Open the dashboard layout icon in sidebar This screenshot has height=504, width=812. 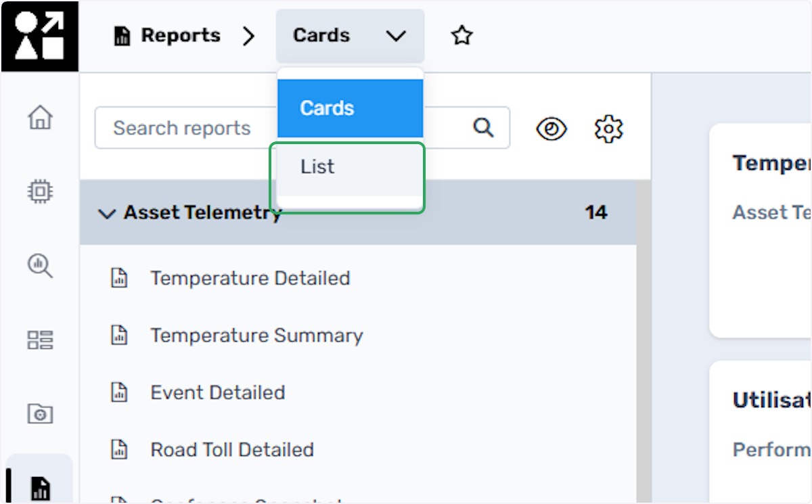tap(40, 340)
